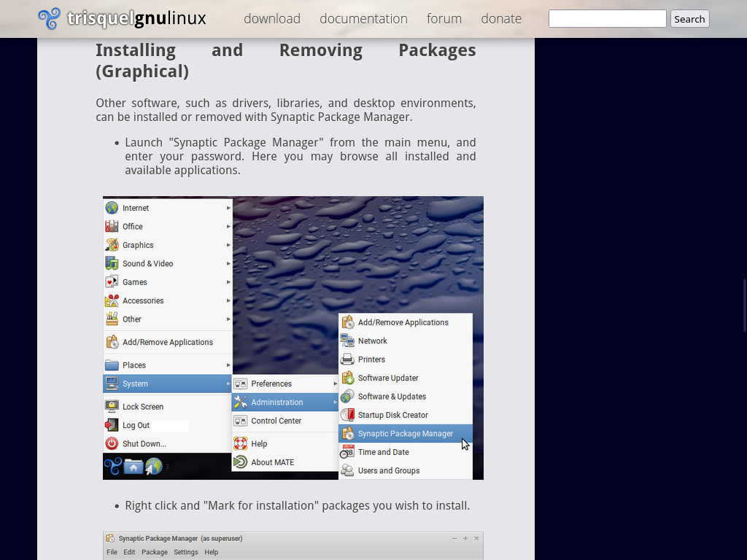
Task: Click the Games playing-cards icon
Action: pyautogui.click(x=112, y=282)
